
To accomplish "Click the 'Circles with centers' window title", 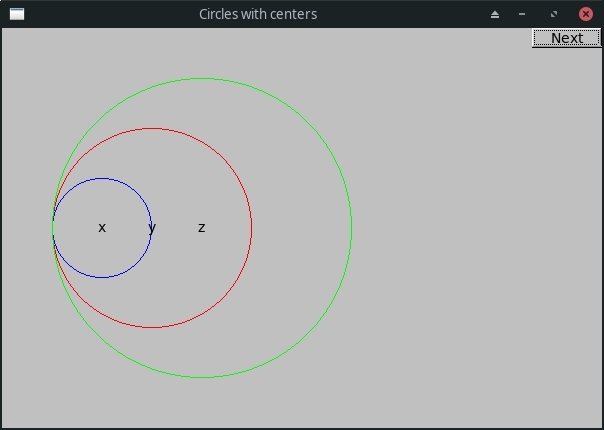I will coord(258,14).
